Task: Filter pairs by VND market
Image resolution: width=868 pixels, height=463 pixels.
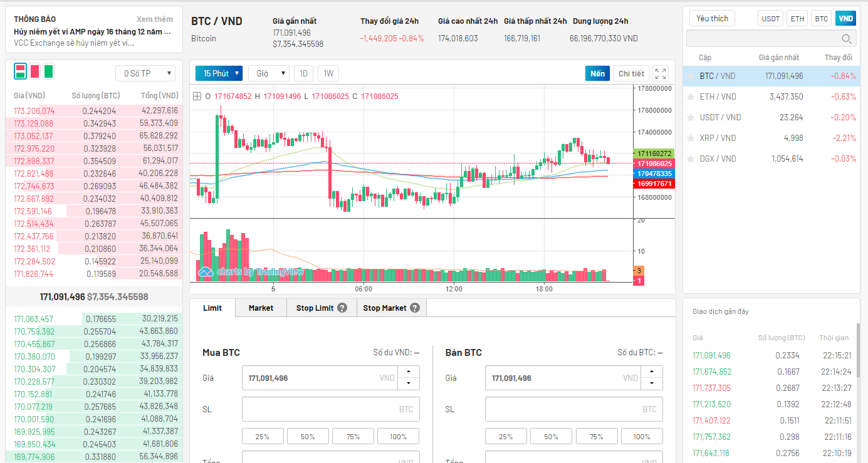Action: (x=846, y=19)
